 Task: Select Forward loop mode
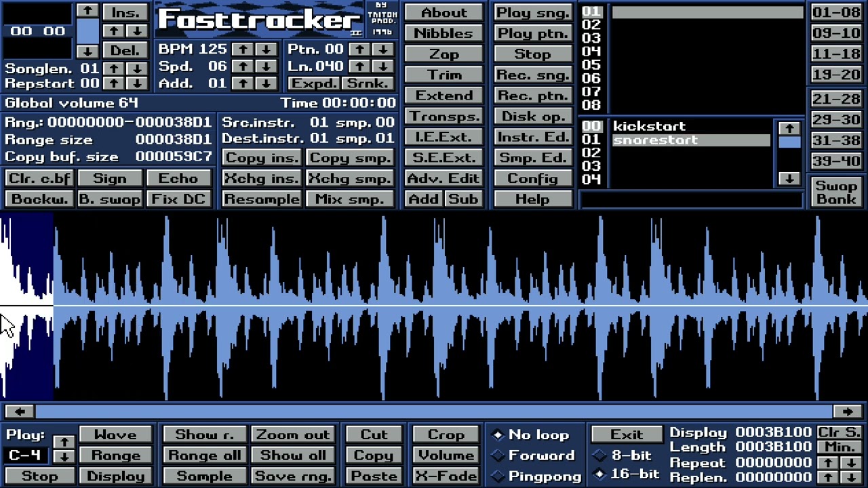pyautogui.click(x=533, y=455)
